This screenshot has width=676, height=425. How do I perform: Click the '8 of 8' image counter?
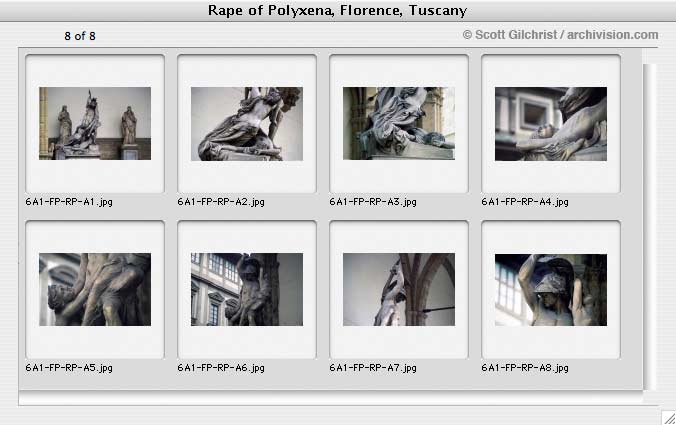click(80, 36)
